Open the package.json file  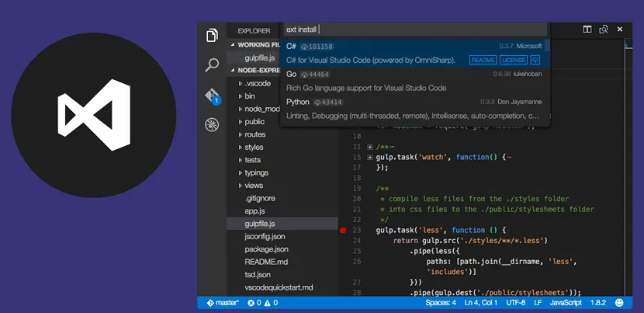click(267, 249)
